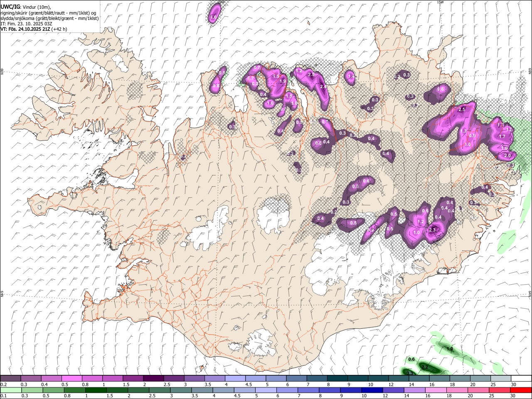The image size is (532, 399).
Task: Click the "2.2" green rain value offshore
Action: tap(425, 367)
